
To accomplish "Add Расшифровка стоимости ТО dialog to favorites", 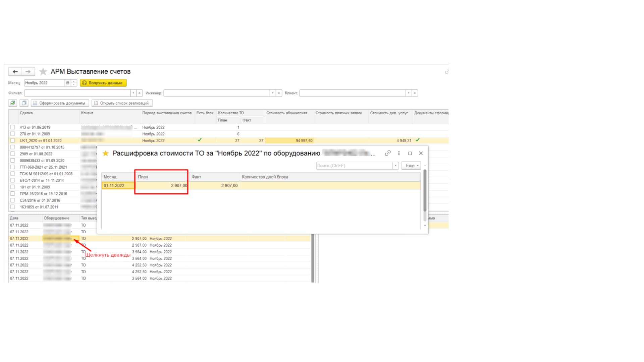I will (x=106, y=154).
